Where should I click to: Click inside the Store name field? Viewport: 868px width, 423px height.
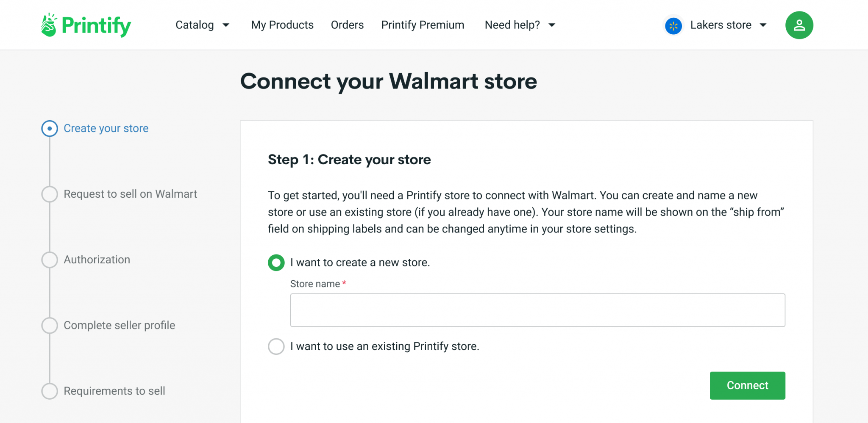click(537, 310)
